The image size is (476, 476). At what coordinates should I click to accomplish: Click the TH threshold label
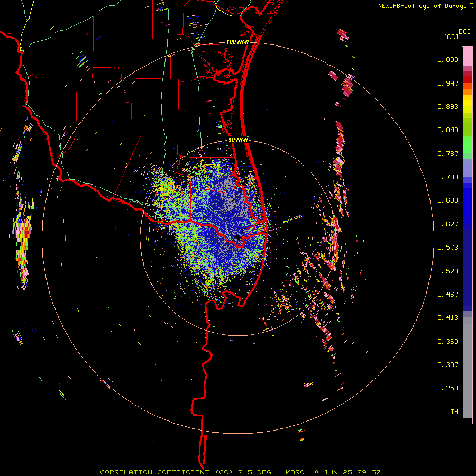454,412
